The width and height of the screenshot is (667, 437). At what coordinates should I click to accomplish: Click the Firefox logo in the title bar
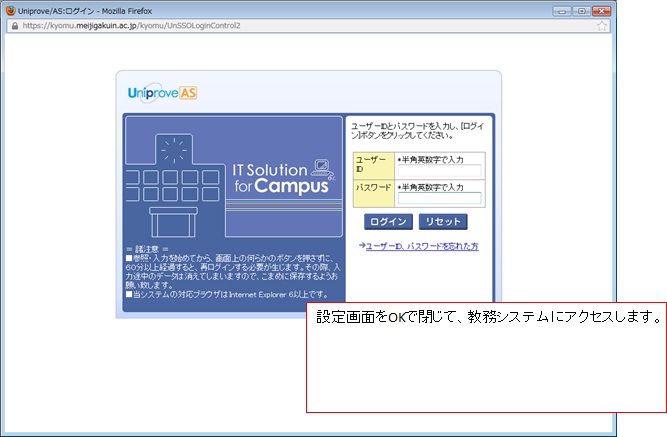tap(11, 10)
